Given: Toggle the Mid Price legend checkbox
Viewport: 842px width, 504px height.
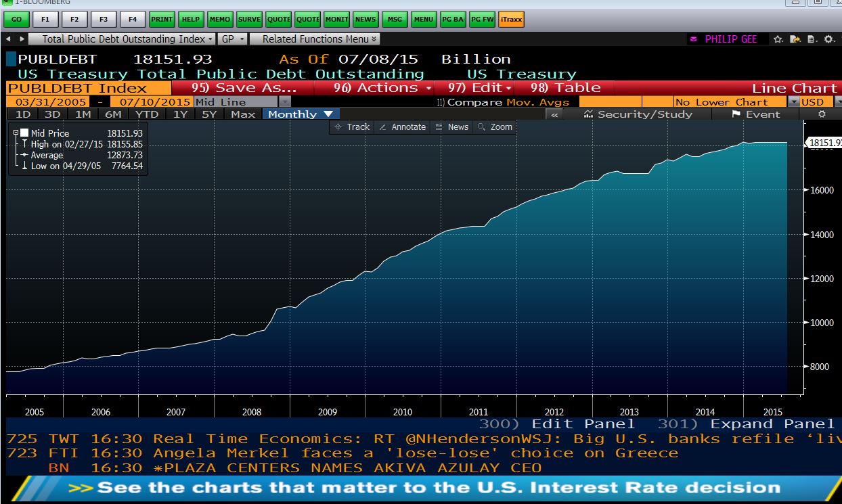Looking at the screenshot, I should 24,133.
